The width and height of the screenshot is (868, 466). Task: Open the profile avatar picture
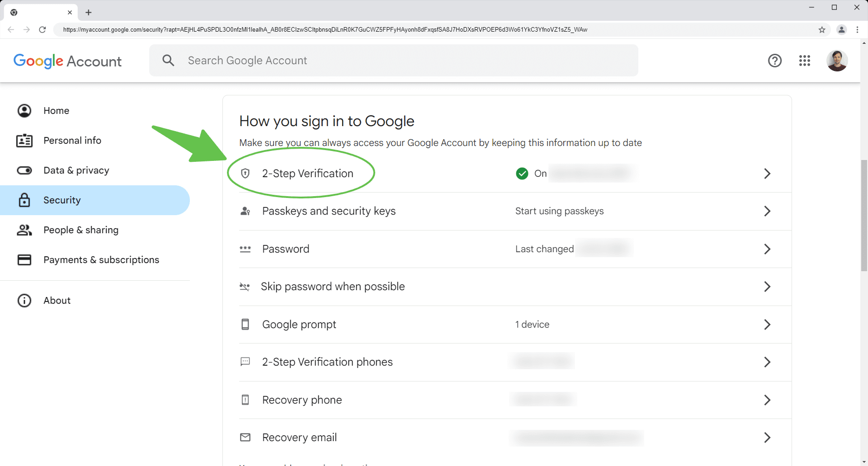pyautogui.click(x=837, y=61)
